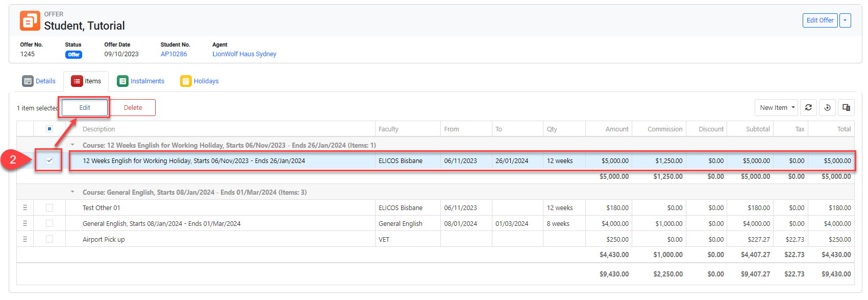
Task: Open the arrow menu beside Edit Offer
Action: (x=845, y=20)
